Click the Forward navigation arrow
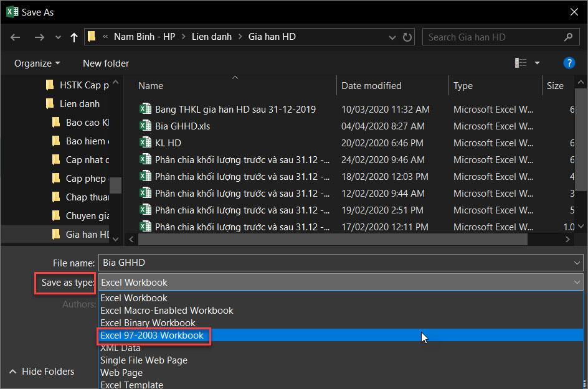588x389 pixels. click(x=39, y=37)
